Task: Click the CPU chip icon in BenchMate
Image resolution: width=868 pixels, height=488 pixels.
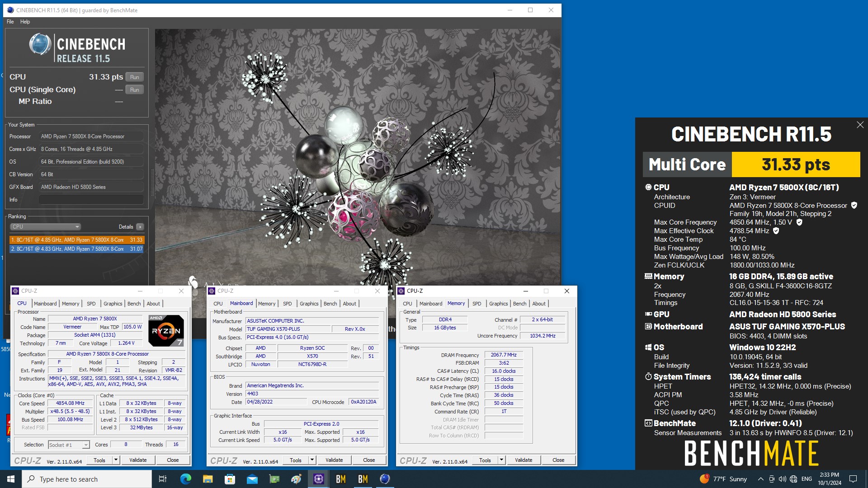Action: click(x=648, y=187)
